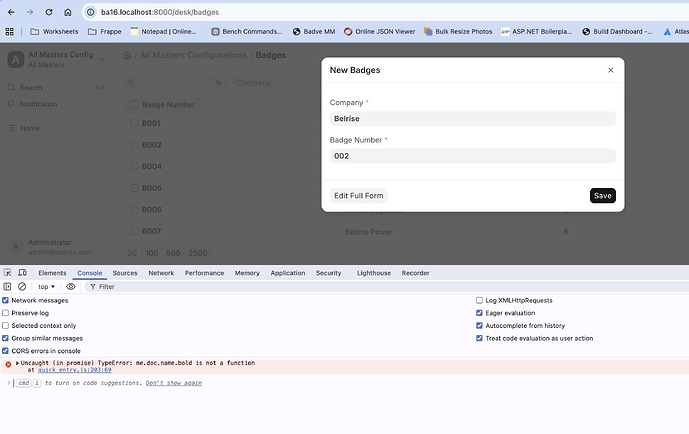Open the Security tab
The width and height of the screenshot is (689, 434).
[328, 273]
